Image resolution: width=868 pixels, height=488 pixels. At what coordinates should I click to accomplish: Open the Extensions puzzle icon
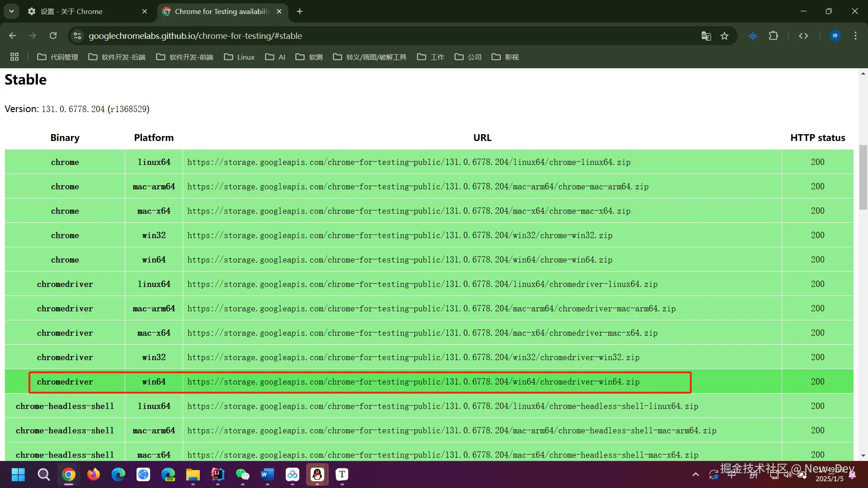pyautogui.click(x=774, y=36)
